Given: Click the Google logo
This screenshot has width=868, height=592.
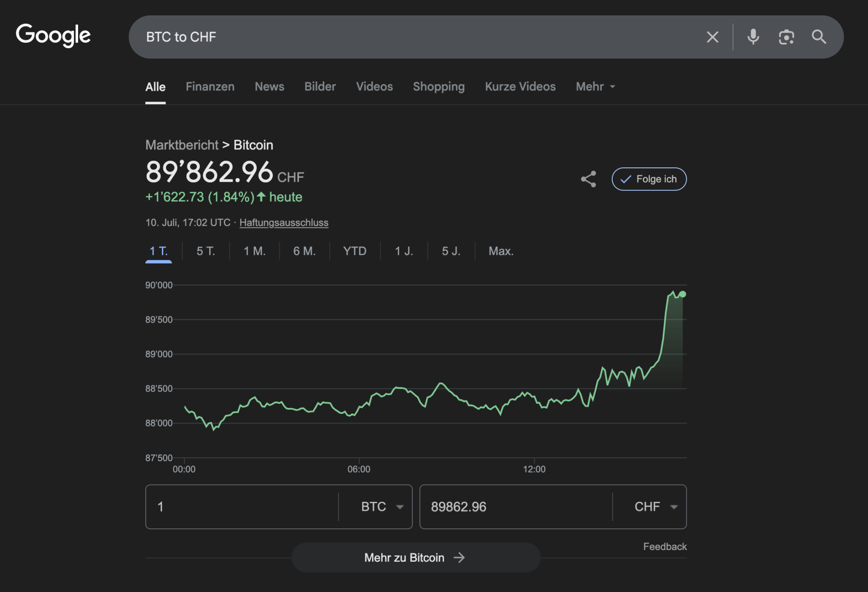Looking at the screenshot, I should [x=53, y=36].
